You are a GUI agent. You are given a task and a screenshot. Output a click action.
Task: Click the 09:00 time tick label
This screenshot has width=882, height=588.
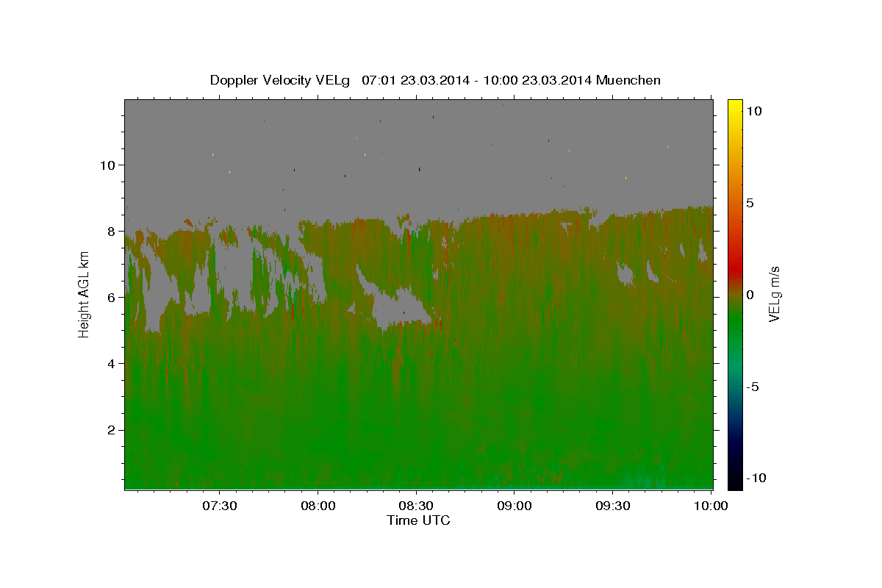514,506
